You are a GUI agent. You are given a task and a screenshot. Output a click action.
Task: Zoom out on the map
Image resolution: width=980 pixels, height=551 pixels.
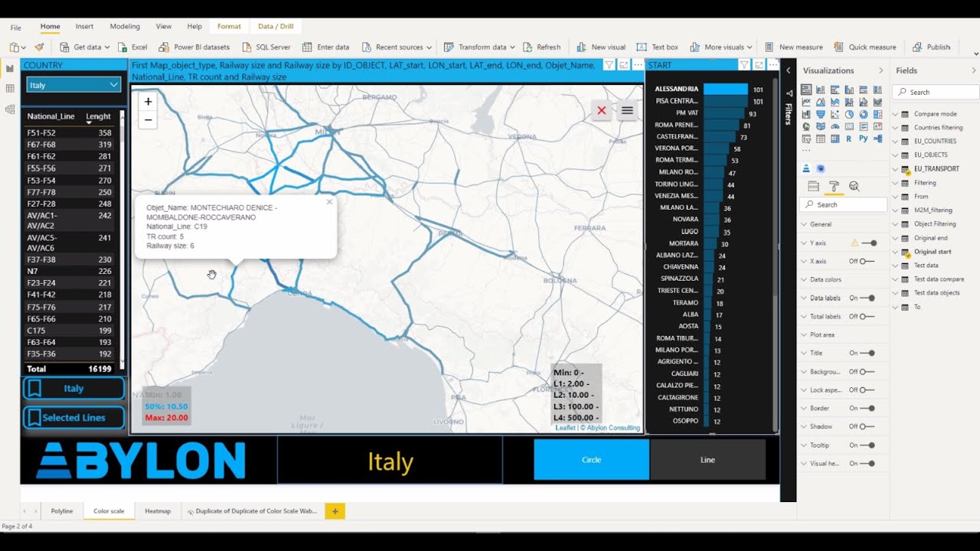click(148, 119)
